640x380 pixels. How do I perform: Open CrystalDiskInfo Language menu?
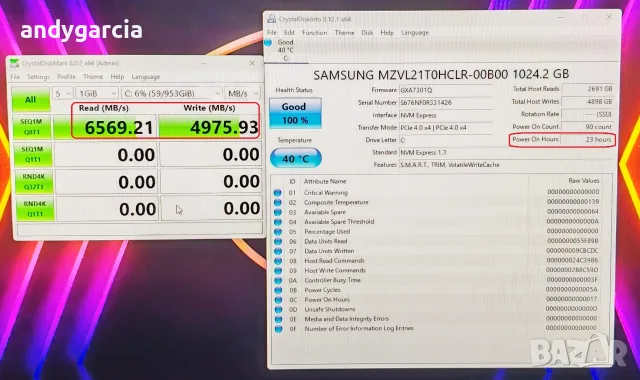(x=415, y=33)
